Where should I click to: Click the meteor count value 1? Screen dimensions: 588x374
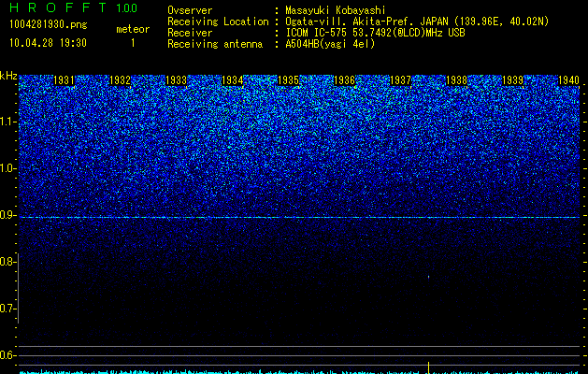click(133, 43)
